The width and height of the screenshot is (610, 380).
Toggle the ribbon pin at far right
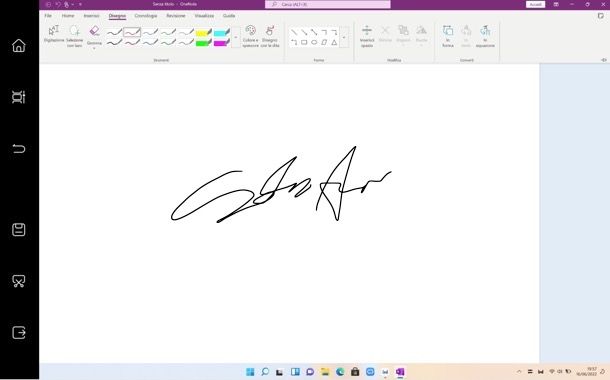coord(604,60)
